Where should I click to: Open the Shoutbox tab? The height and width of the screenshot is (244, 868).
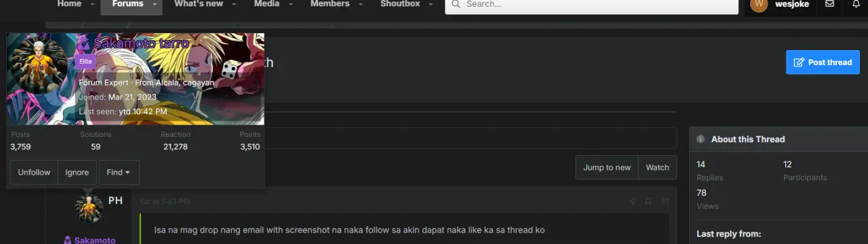click(x=399, y=4)
